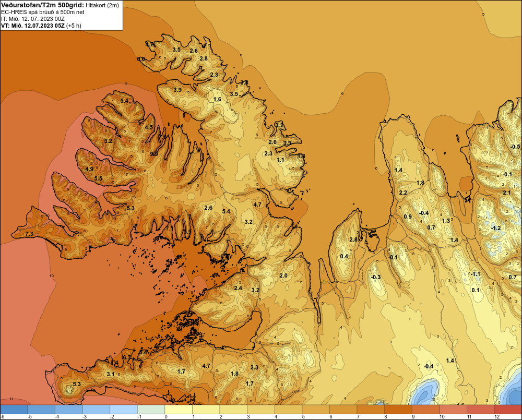Click the 4.5 temperature value
522x420 pixels.
(149, 127)
